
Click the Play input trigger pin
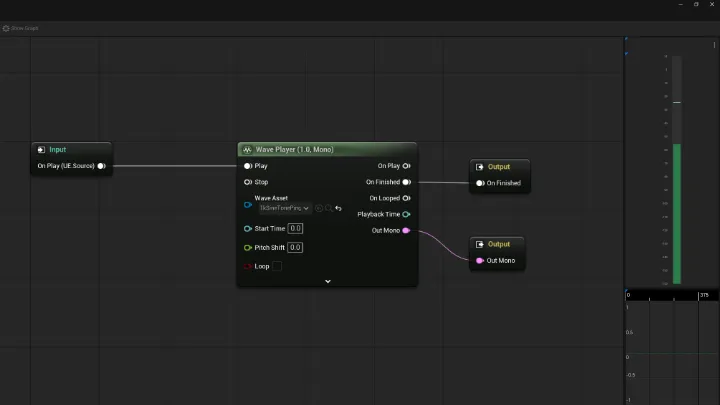248,166
